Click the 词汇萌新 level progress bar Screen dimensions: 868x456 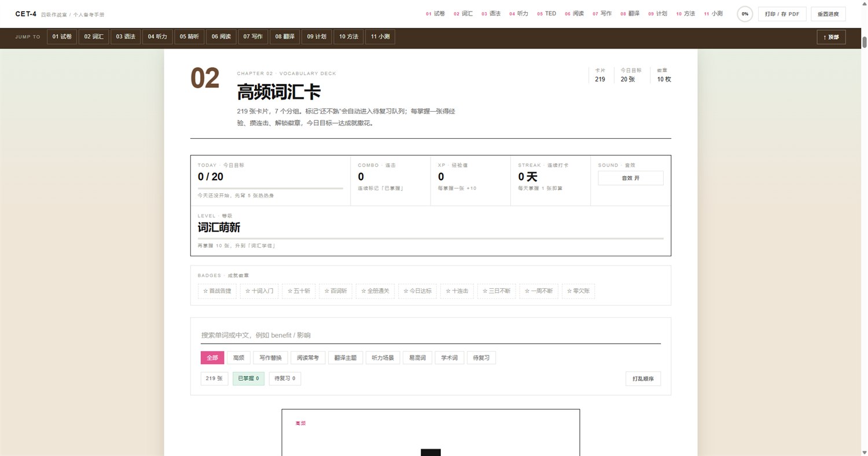[431, 238]
